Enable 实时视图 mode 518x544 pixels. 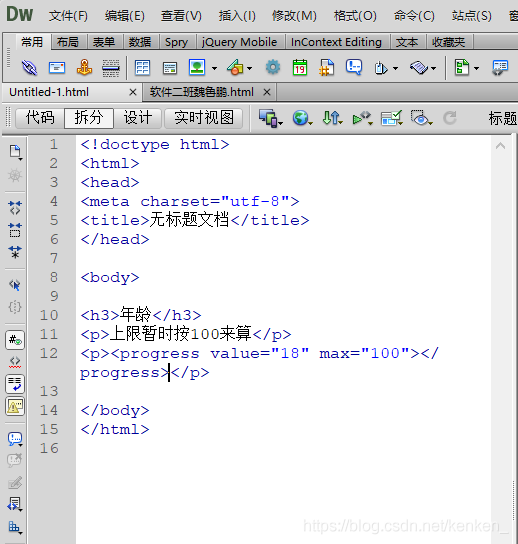(x=204, y=118)
